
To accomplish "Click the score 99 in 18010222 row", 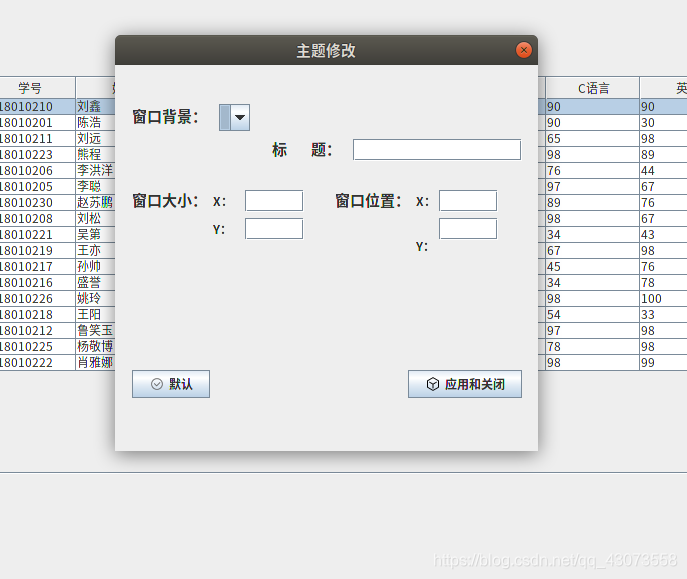I will point(663,362).
